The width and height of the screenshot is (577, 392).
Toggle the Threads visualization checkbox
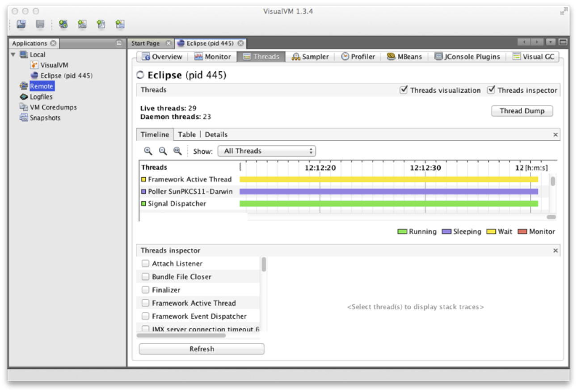tap(404, 90)
